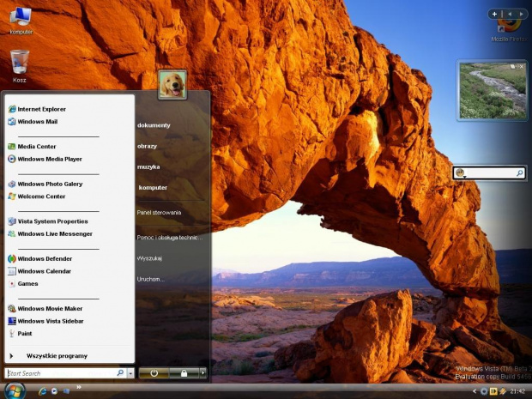
Task: Open shutdown options arrow beside lock
Action: 203,373
